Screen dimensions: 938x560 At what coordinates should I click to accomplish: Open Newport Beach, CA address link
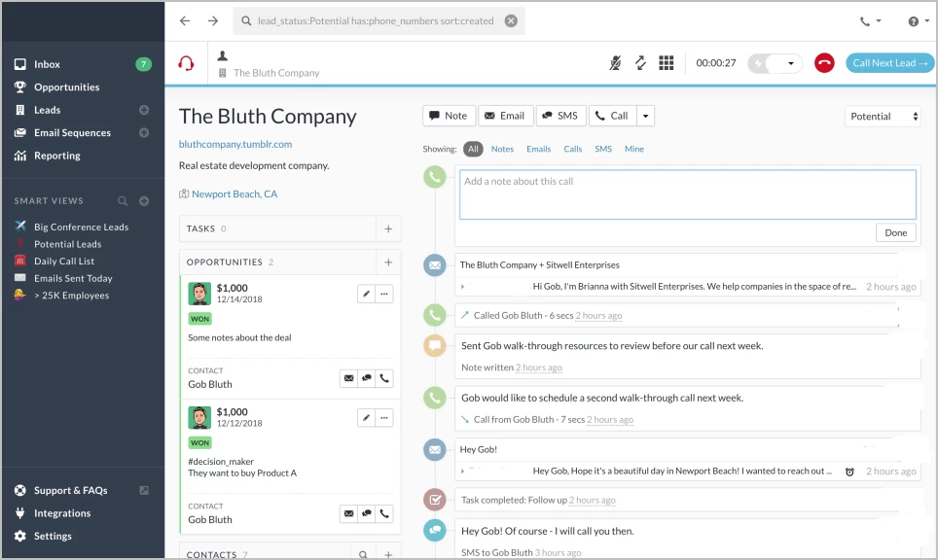[x=234, y=194]
